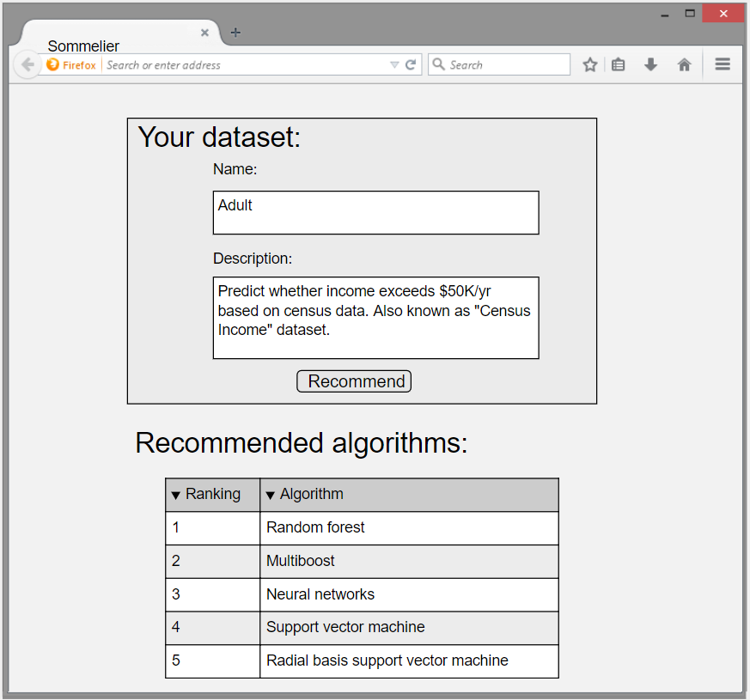Image resolution: width=750 pixels, height=700 pixels.
Task: Bookmark this page with the star icon
Action: (589, 64)
